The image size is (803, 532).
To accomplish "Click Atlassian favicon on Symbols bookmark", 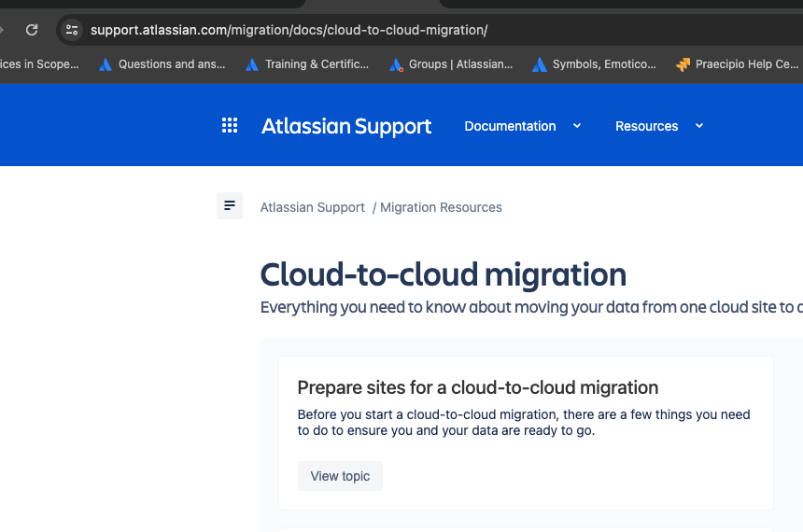I will (x=540, y=64).
